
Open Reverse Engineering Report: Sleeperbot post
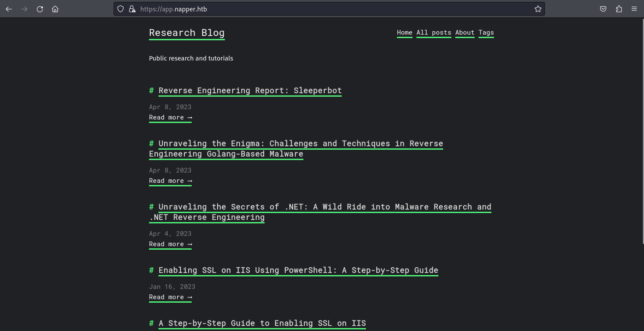[250, 90]
